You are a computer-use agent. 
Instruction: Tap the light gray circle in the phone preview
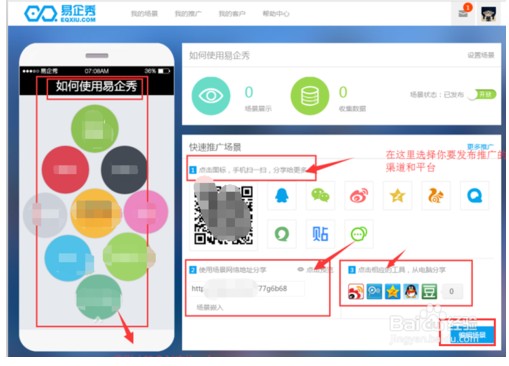coord(45,215)
